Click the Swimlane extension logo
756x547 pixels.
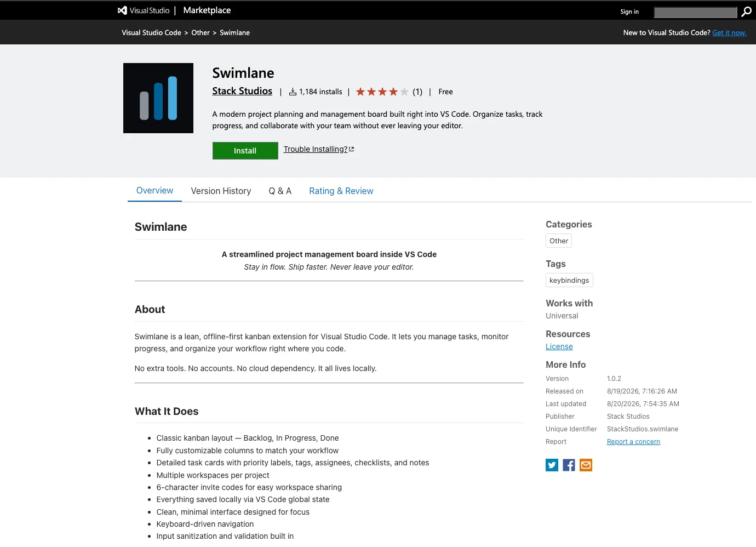point(158,98)
